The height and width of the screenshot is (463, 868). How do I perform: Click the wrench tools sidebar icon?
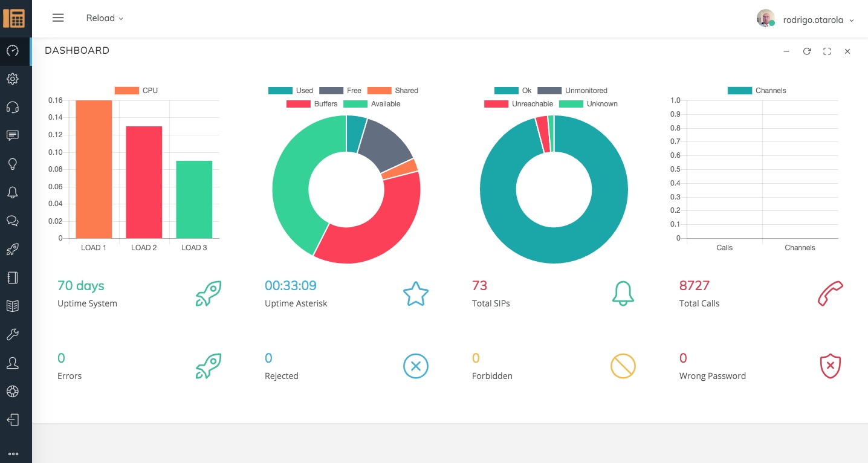(13, 334)
